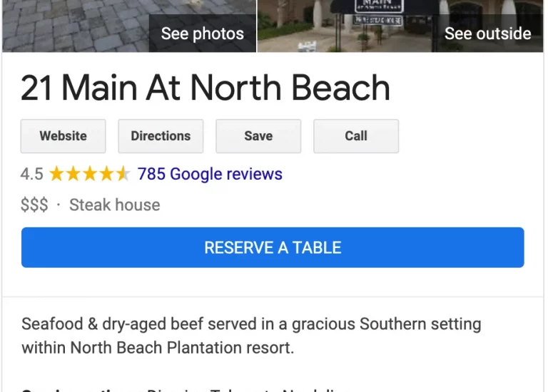
Task: Save 21 Main At North Beach
Action: point(258,136)
